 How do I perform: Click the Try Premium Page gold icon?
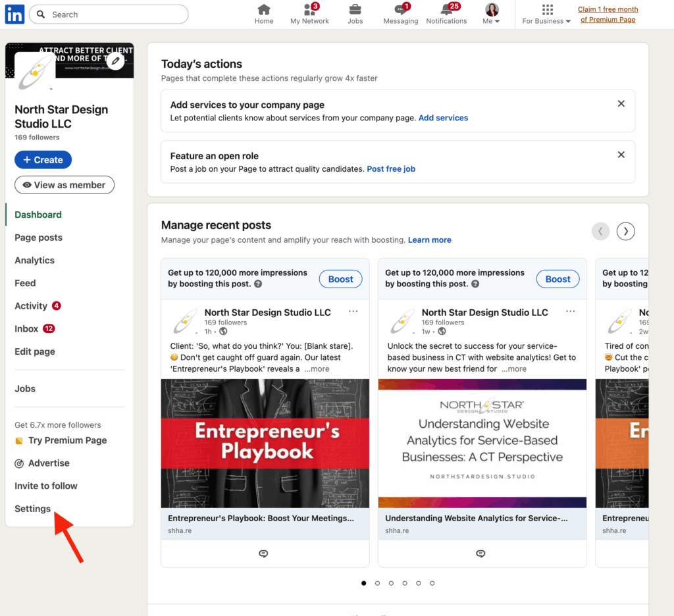(x=19, y=441)
